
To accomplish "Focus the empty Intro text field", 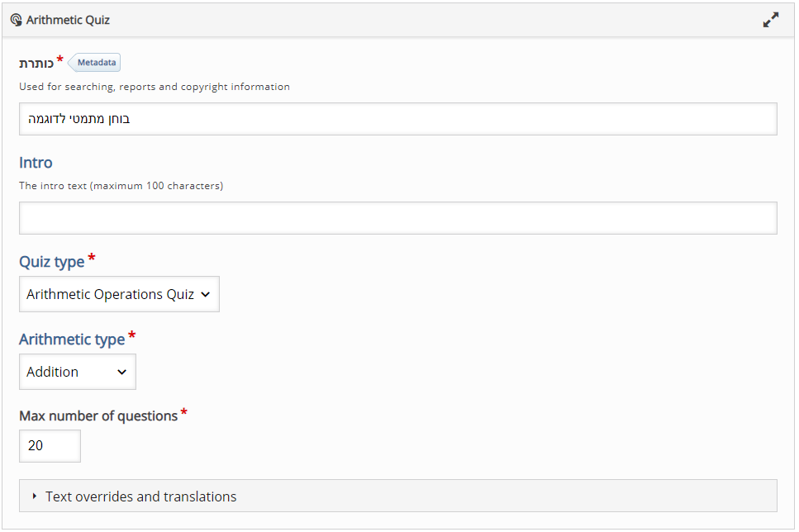I will [x=398, y=218].
